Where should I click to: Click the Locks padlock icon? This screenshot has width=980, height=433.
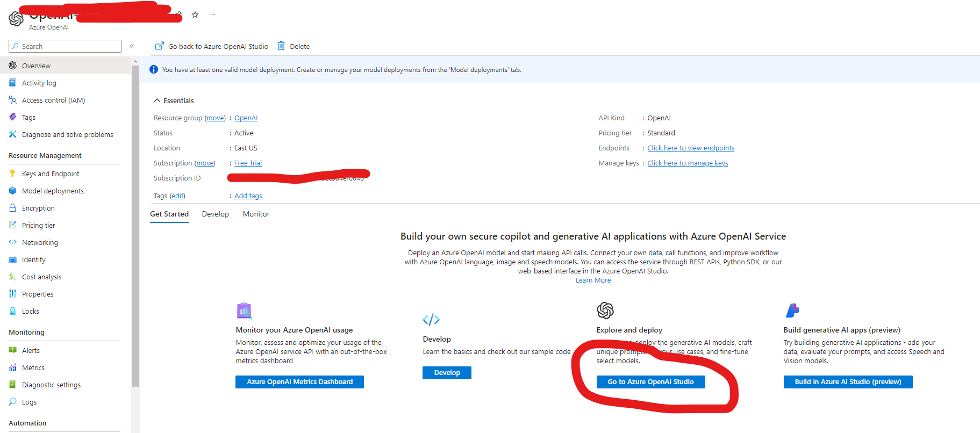click(12, 311)
